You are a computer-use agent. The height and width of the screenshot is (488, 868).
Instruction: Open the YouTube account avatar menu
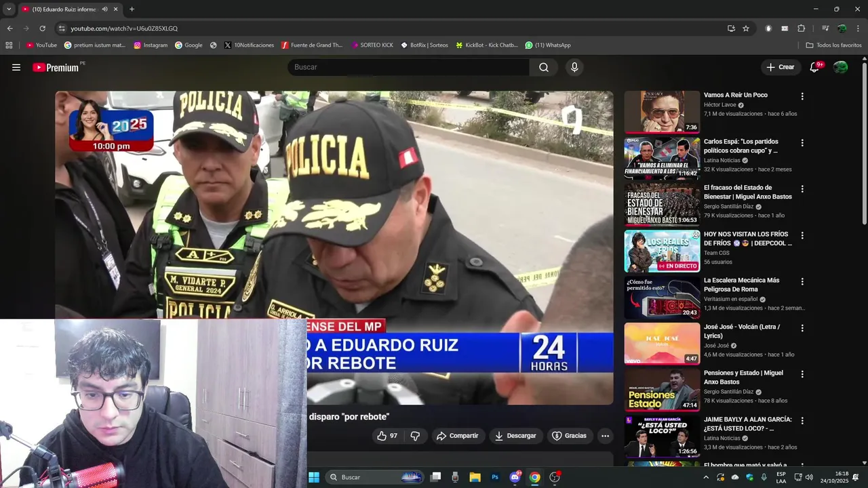coord(840,67)
